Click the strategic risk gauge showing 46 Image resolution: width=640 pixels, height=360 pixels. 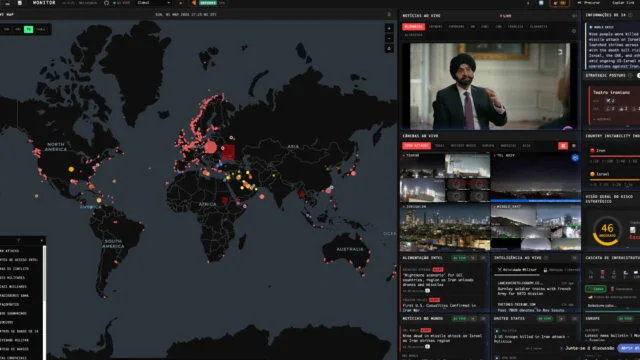tap(607, 231)
